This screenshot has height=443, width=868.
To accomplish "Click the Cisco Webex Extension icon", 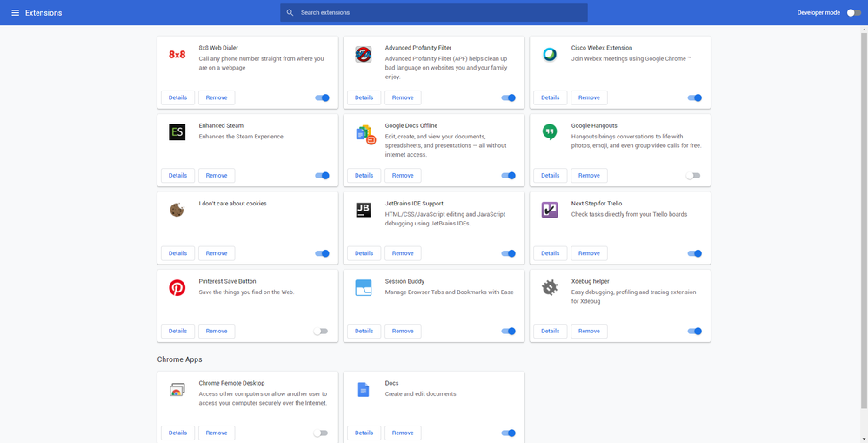I will click(550, 55).
